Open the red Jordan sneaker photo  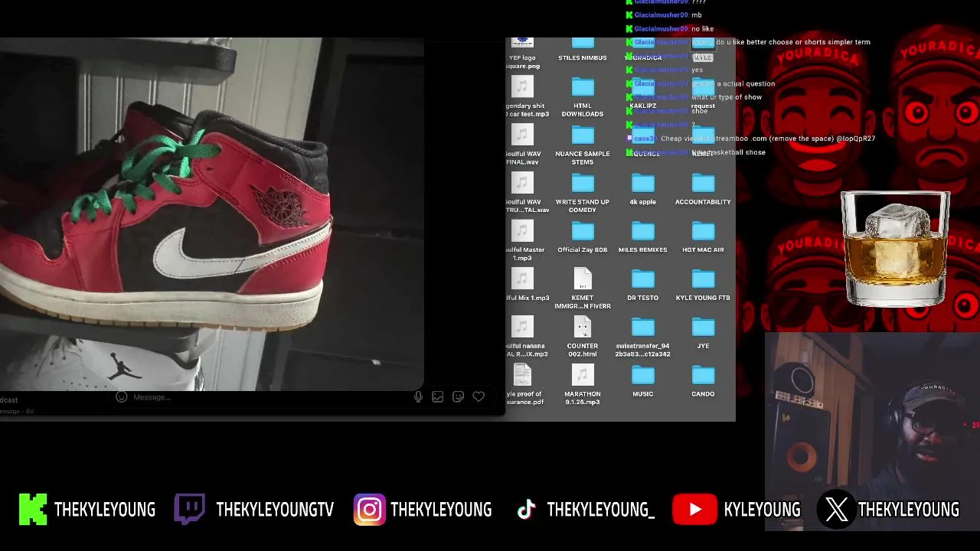211,214
